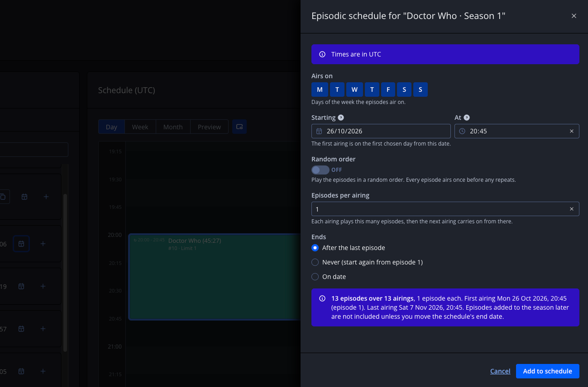Click the info icon in the 13 episodes summary
Image resolution: width=588 pixels, height=387 pixels.
pyautogui.click(x=322, y=298)
